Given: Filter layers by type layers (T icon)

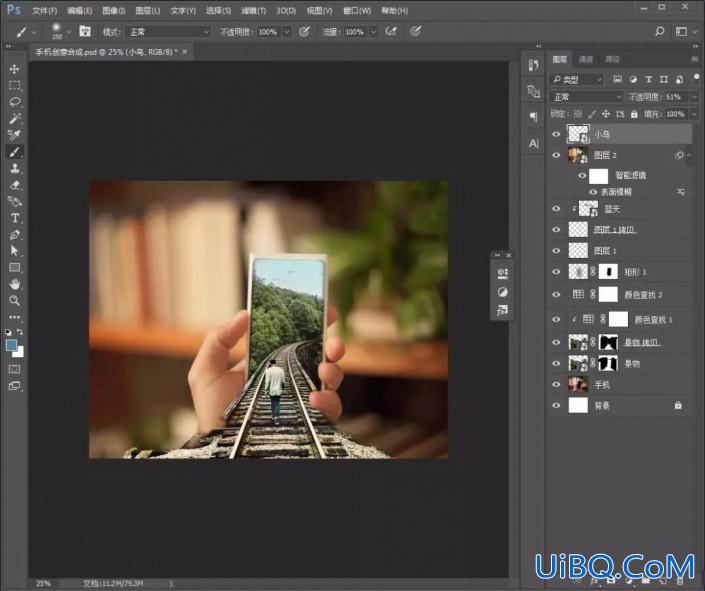Looking at the screenshot, I should [x=648, y=79].
